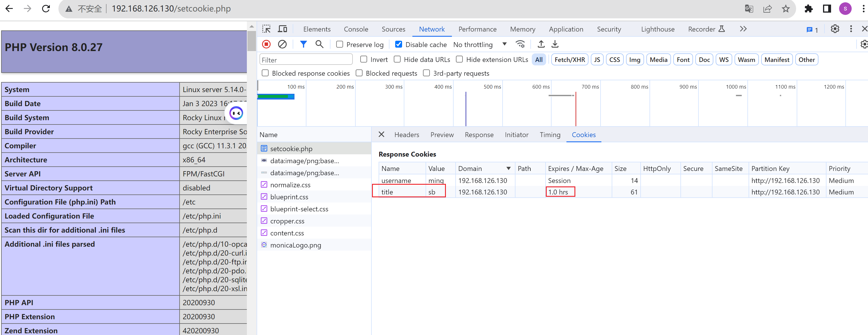Open the Headers tab of request
Screen dimensions: 868x335
click(x=406, y=135)
